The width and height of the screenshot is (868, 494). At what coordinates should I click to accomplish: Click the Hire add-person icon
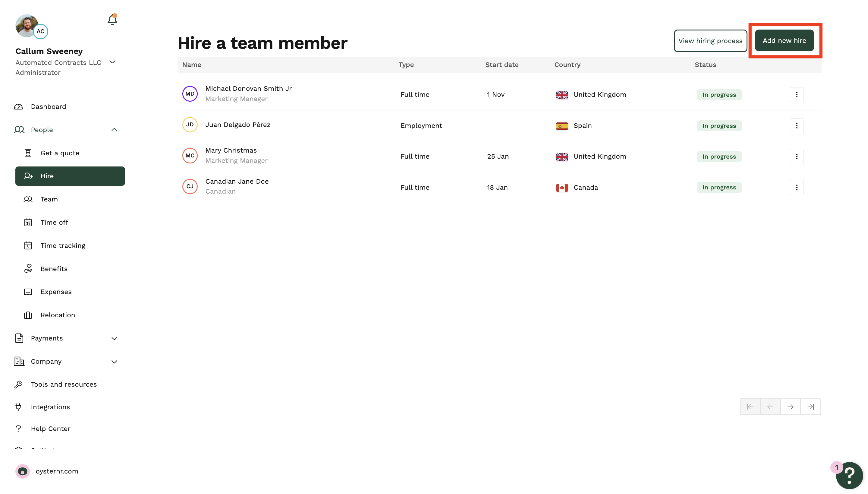(x=28, y=176)
